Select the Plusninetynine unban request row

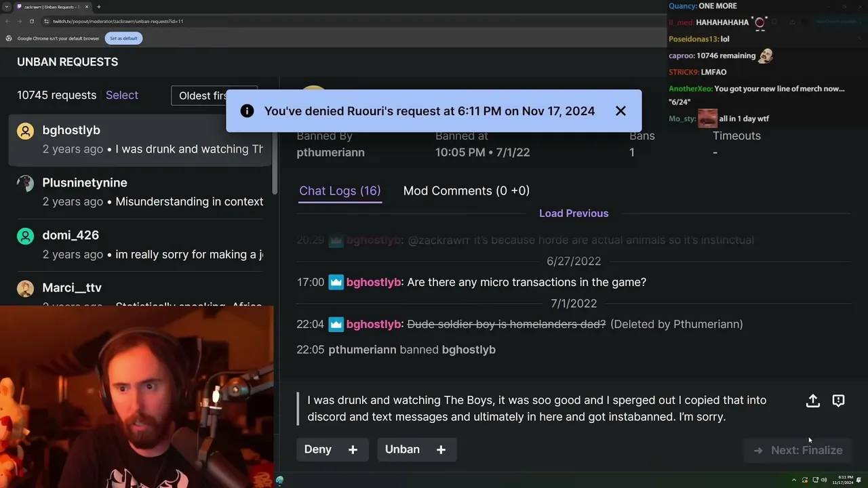140,192
